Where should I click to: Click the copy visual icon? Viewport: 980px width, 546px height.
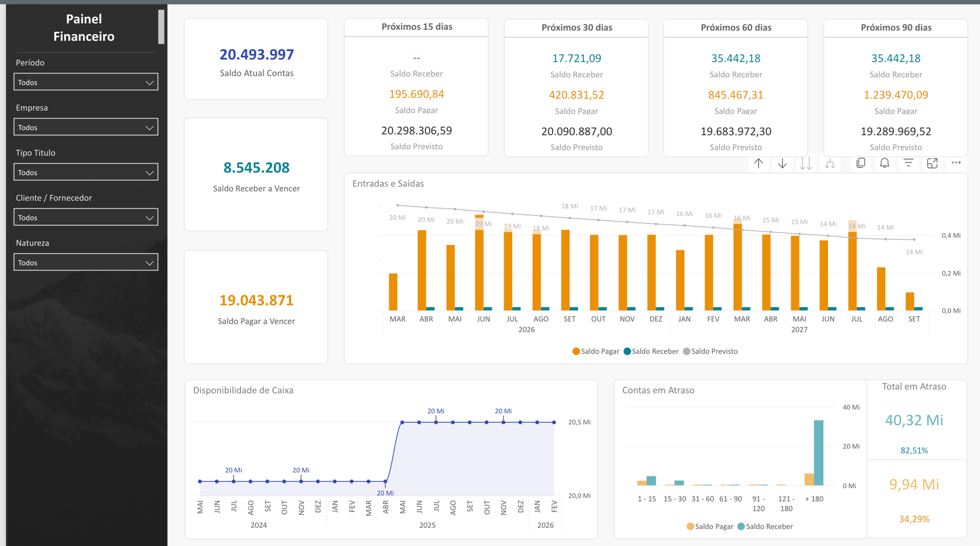point(861,163)
